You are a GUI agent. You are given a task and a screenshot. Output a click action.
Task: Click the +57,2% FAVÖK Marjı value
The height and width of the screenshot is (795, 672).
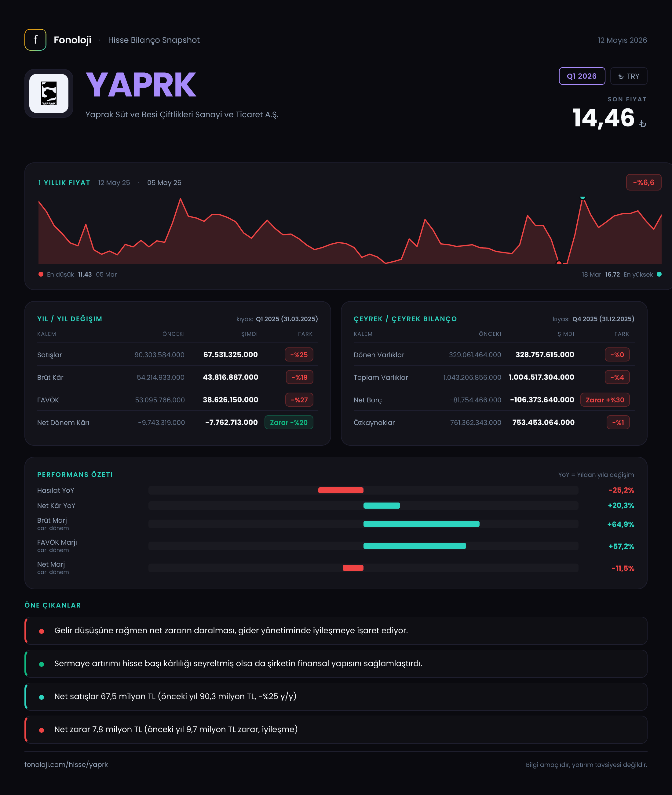[x=621, y=546]
